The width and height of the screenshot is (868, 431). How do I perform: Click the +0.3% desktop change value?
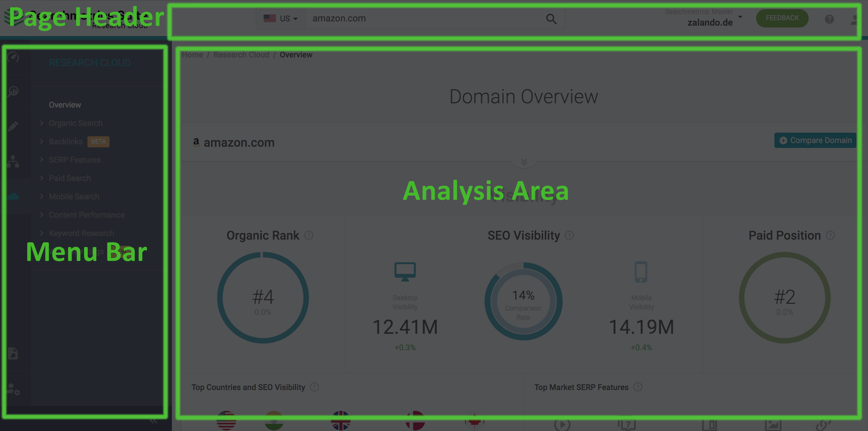tap(405, 348)
